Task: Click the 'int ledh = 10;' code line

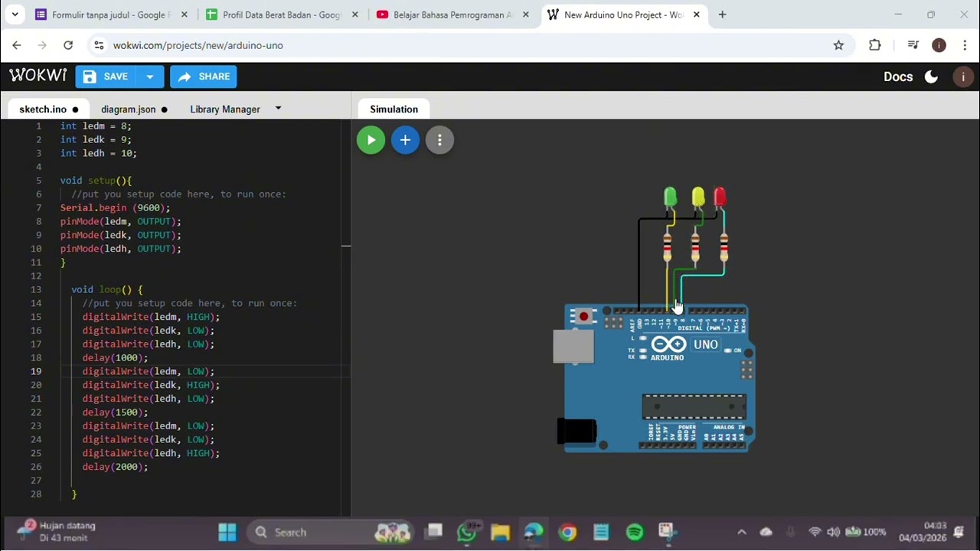Action: pos(99,153)
